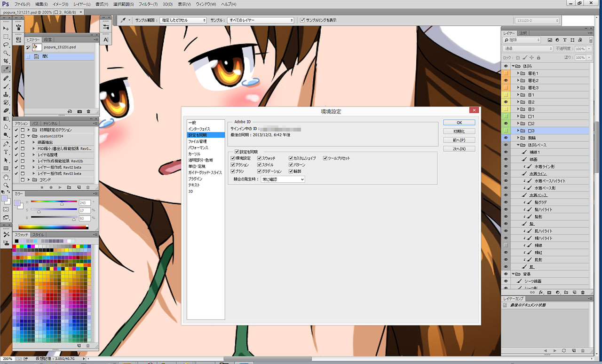Screen dimensions: 602x364
Task: Select the Eyedropper tool in toolbox
Action: [x=6, y=69]
